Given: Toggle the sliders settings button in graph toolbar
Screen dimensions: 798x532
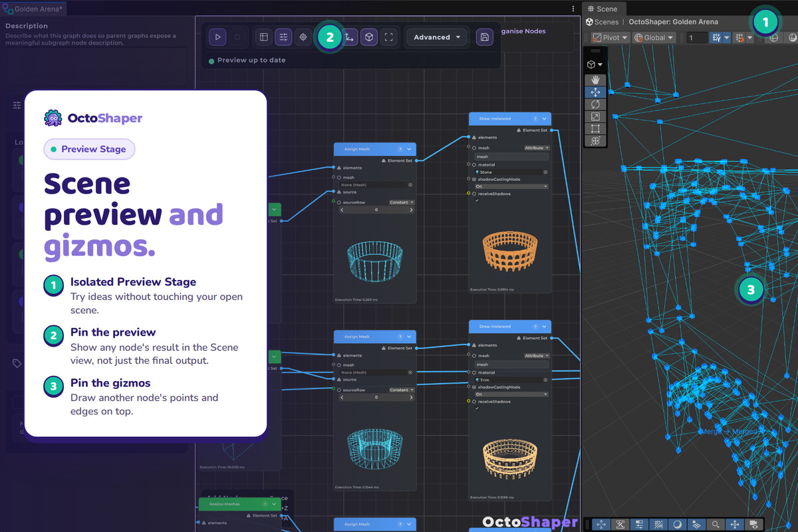Looking at the screenshot, I should coord(283,37).
